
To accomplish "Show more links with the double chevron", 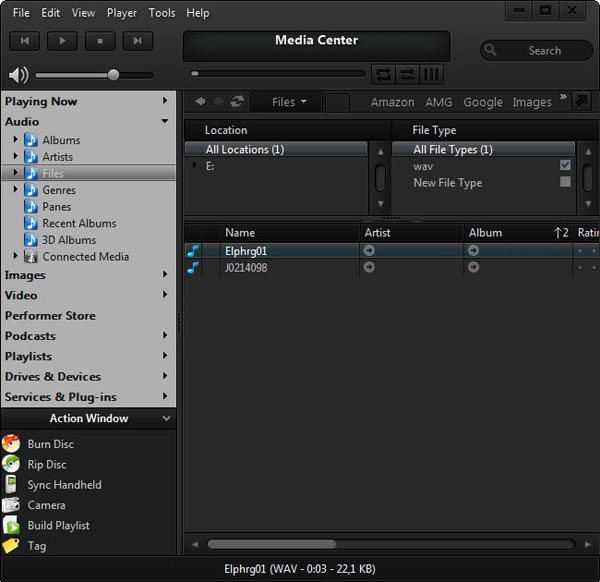I will (563, 96).
